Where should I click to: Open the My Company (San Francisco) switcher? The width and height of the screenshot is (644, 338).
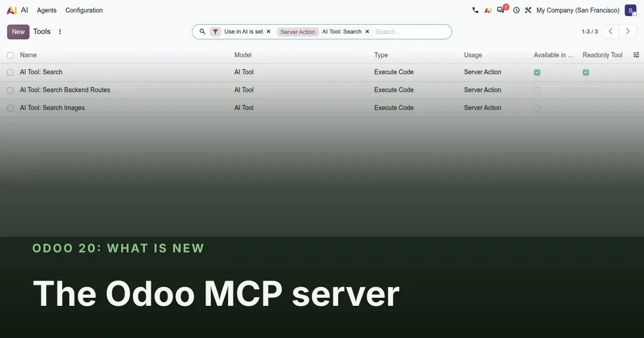coord(578,10)
